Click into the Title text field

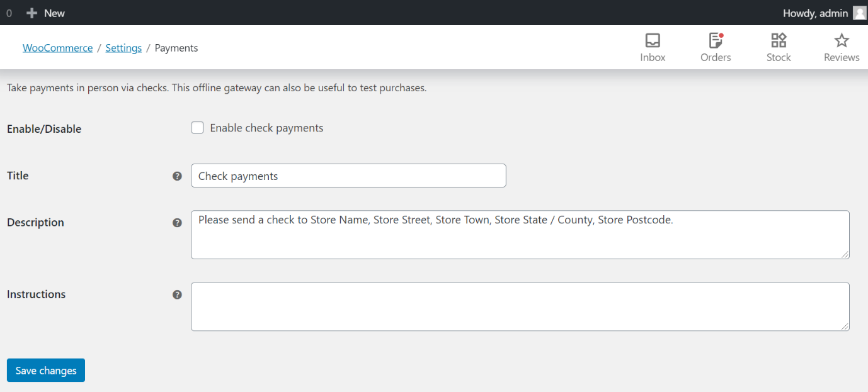348,176
